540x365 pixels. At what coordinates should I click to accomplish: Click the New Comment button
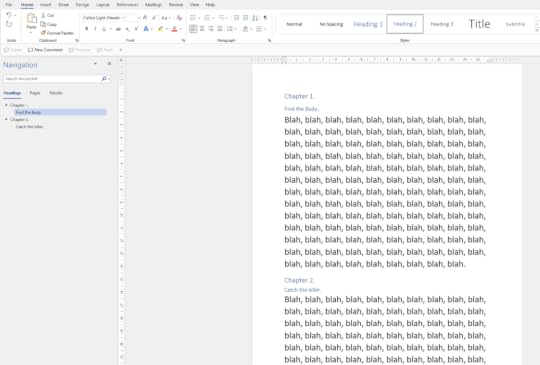45,50
